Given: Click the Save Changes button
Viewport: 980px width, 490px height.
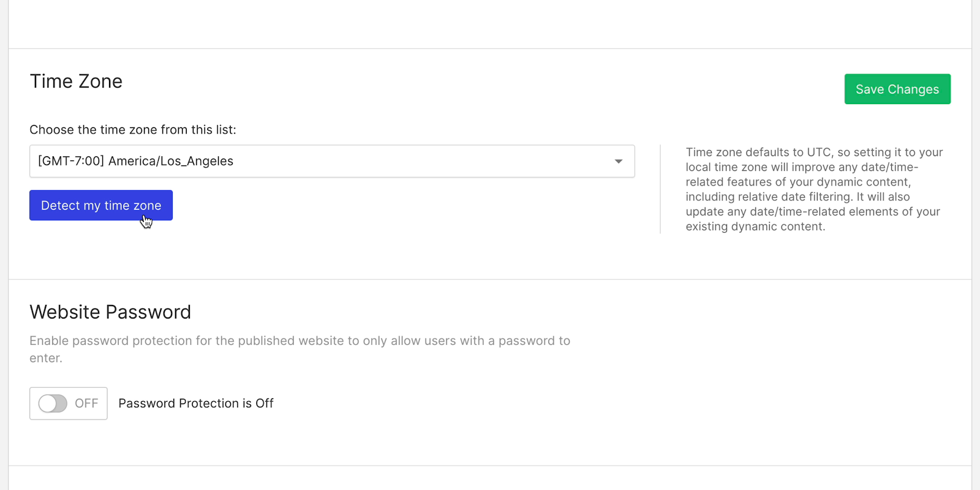Looking at the screenshot, I should coord(897,89).
